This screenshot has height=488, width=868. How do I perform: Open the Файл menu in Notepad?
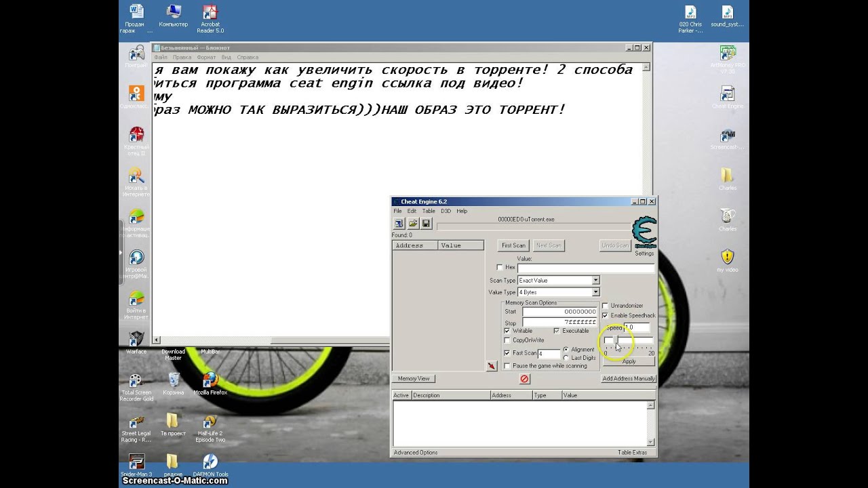point(161,58)
